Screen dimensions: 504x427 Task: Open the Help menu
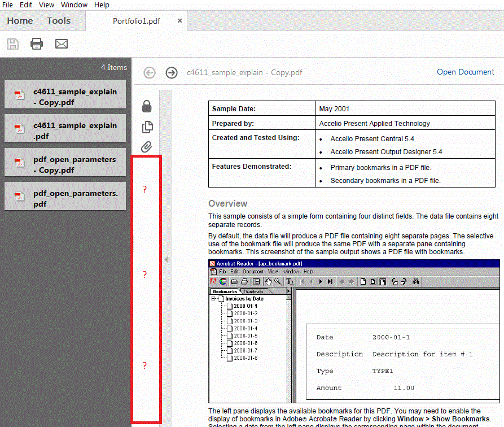pyautogui.click(x=102, y=5)
